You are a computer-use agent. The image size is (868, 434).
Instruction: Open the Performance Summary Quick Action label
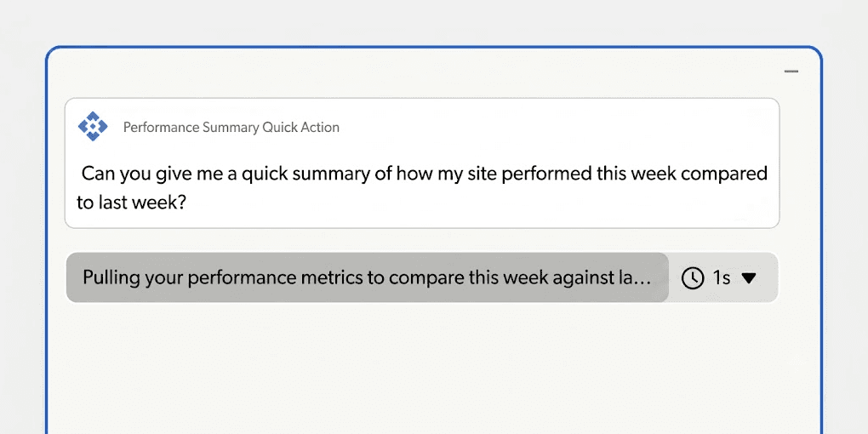231,128
